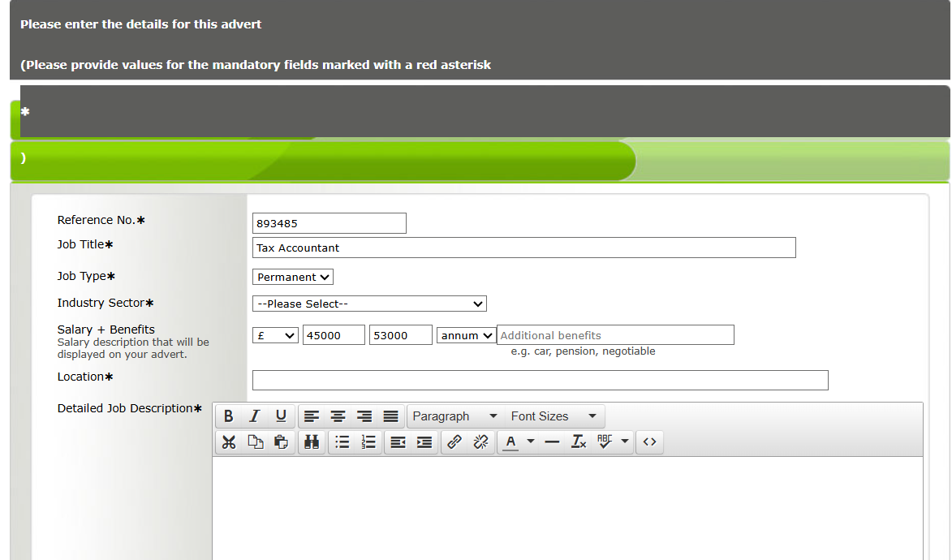Image resolution: width=952 pixels, height=560 pixels.
Task: Click the Paste clipboard icon
Action: point(281,442)
